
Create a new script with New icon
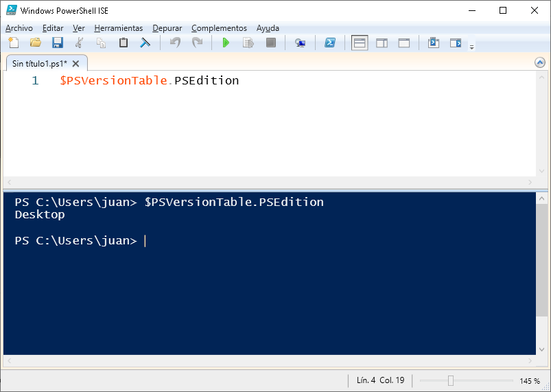(14, 43)
